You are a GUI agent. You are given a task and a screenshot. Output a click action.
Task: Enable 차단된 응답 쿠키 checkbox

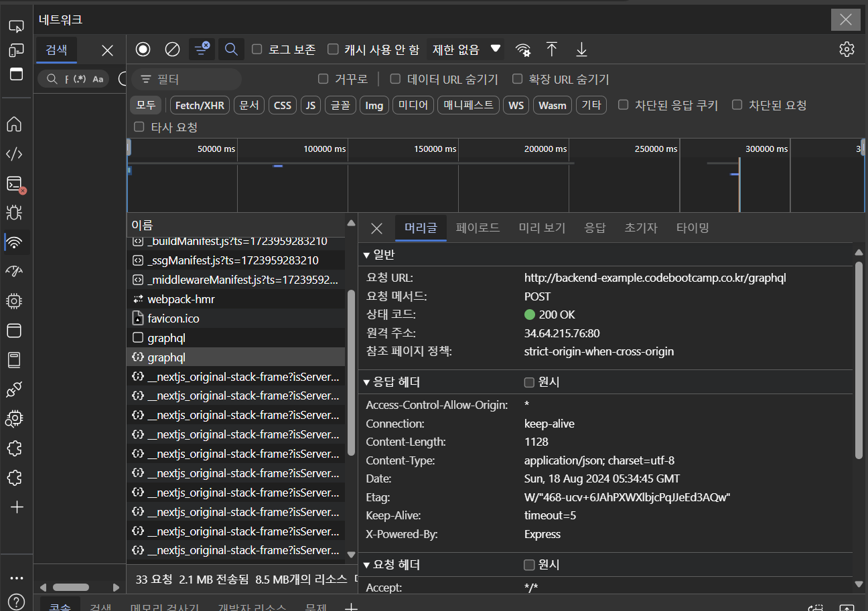click(x=624, y=105)
